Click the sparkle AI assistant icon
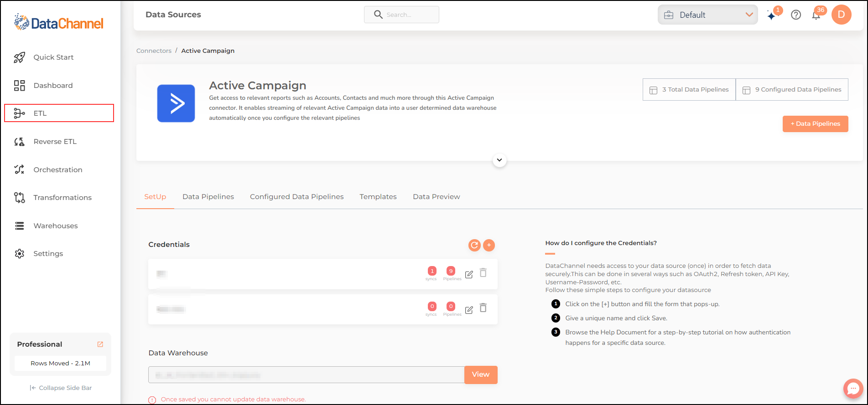 pyautogui.click(x=771, y=16)
